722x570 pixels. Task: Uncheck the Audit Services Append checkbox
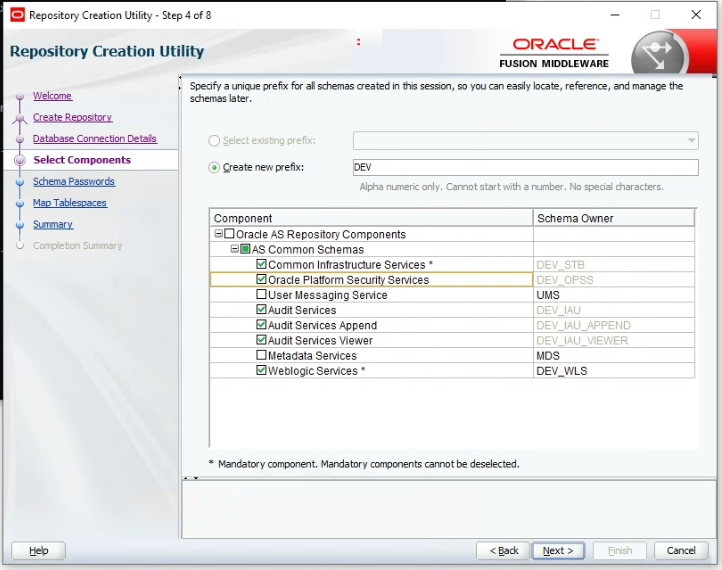click(x=261, y=325)
